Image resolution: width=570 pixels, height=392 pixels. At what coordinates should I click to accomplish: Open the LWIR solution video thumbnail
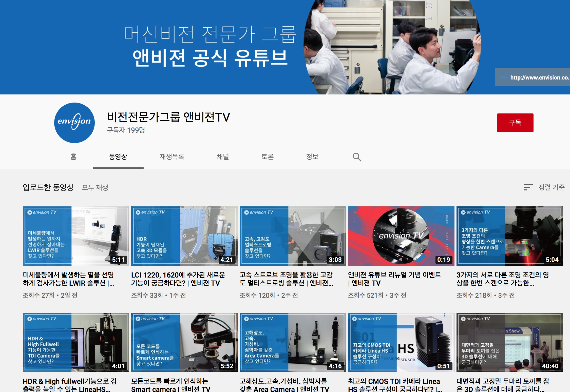76,236
